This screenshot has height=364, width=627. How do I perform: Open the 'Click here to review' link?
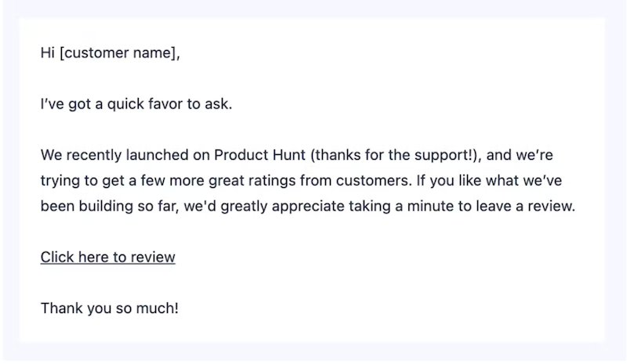coord(107,257)
